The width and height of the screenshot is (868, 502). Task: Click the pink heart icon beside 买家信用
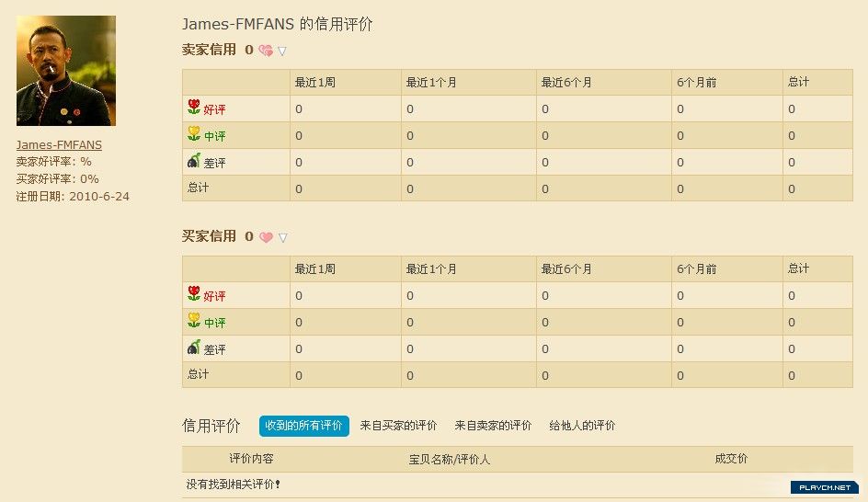pyautogui.click(x=266, y=237)
